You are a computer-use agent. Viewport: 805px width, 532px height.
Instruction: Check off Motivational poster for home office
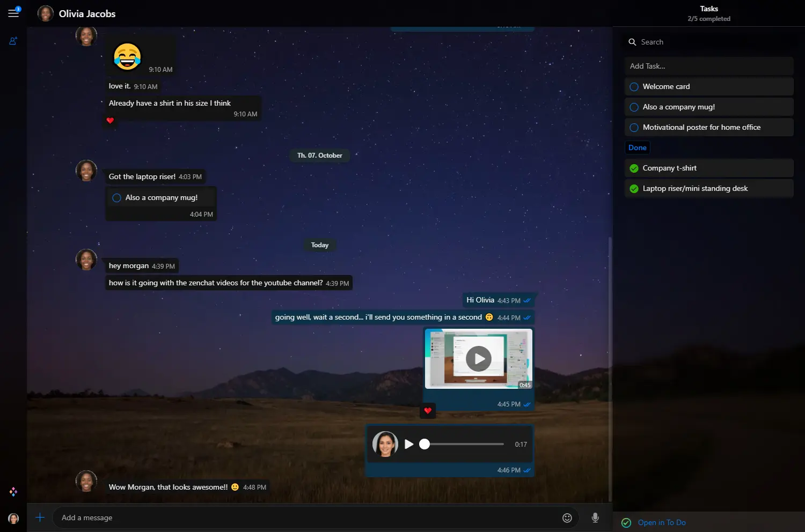click(x=634, y=128)
